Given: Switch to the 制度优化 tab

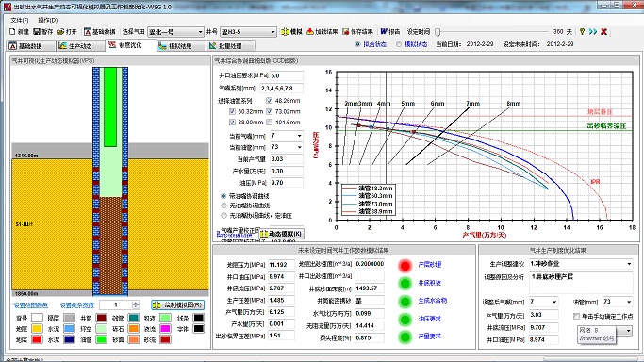Looking at the screenshot, I should pyautogui.click(x=131, y=45).
